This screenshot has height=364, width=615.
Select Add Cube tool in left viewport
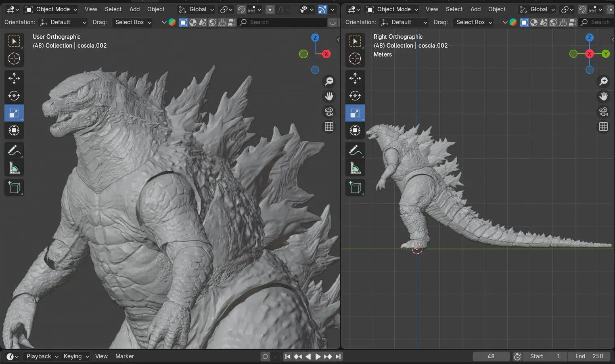[14, 188]
